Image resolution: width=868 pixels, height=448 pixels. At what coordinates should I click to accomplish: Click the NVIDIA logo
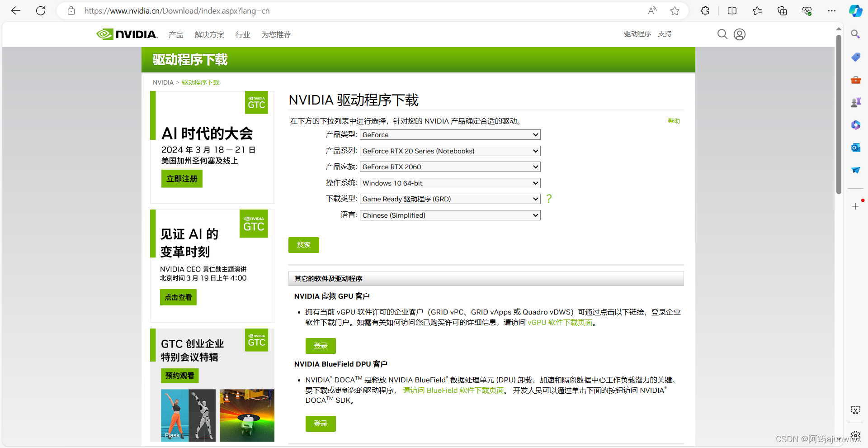[127, 34]
